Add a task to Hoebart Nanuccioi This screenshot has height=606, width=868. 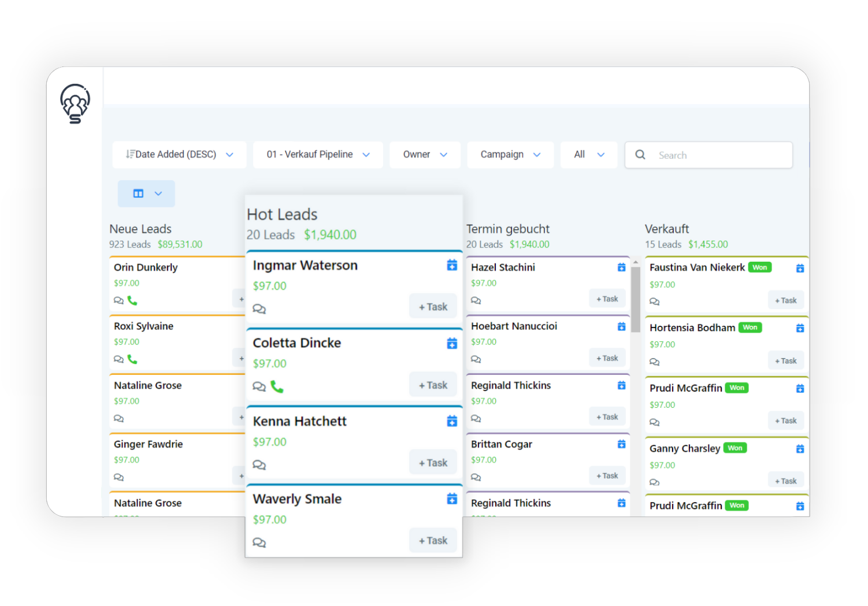pos(607,358)
